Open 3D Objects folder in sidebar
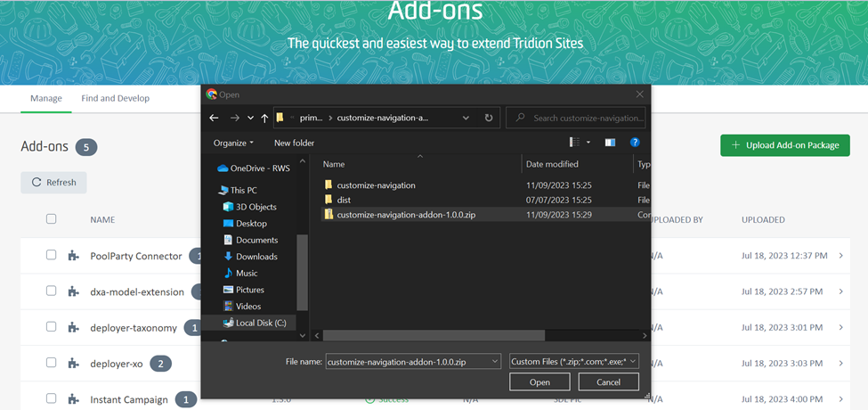Screen dimensions: 868x410 [x=249, y=207]
